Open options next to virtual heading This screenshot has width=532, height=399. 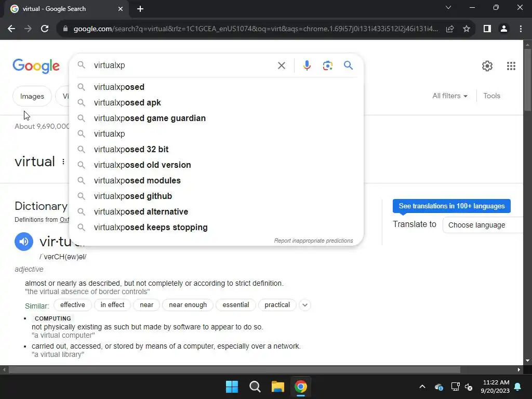point(63,162)
